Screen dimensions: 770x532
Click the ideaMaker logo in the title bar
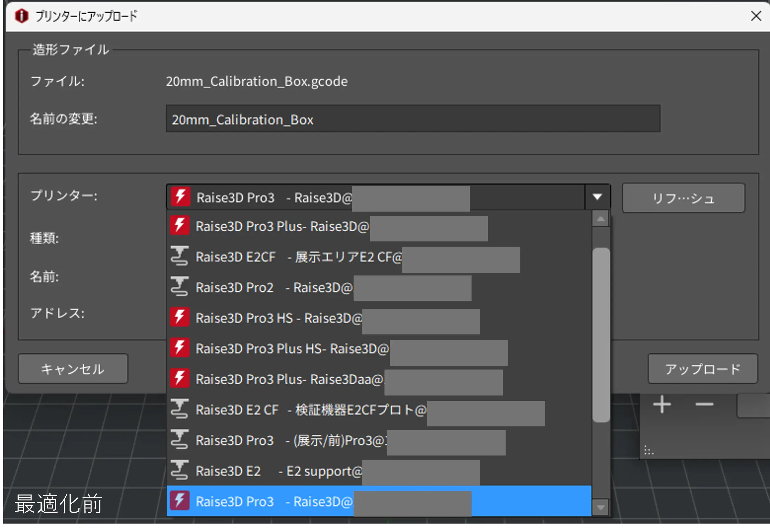(x=22, y=16)
